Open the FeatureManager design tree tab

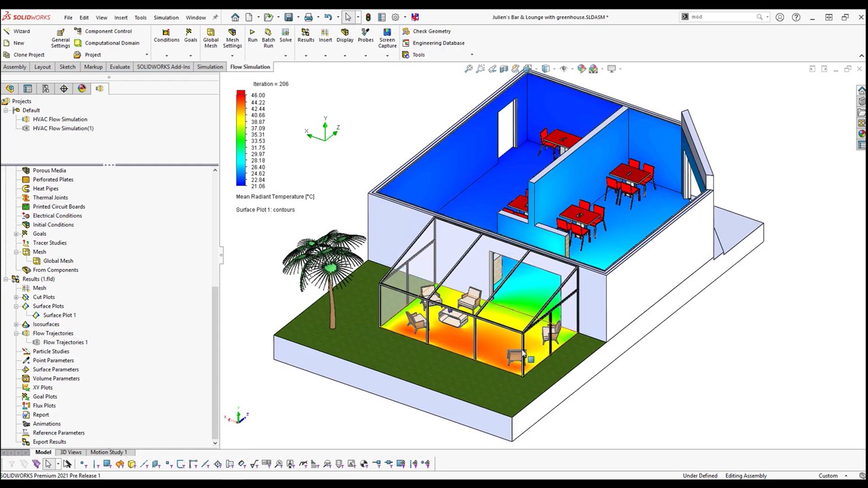pos(10,88)
